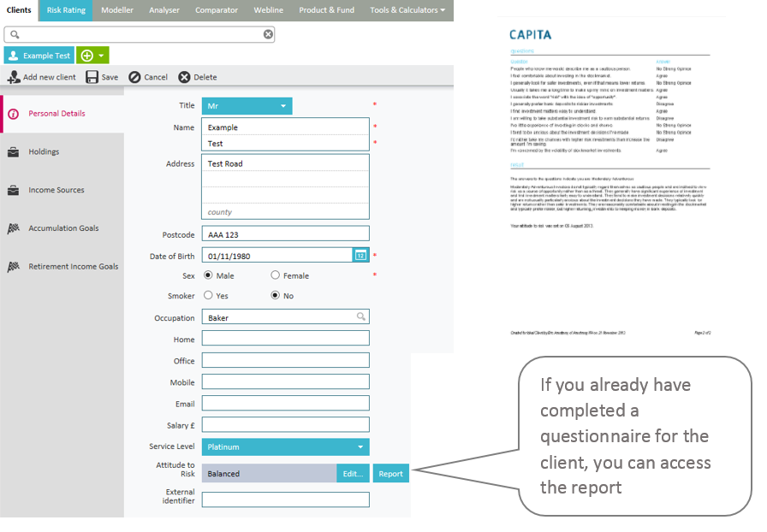The image size is (767, 532).
Task: Click the Personal Details info icon
Action: tap(14, 114)
